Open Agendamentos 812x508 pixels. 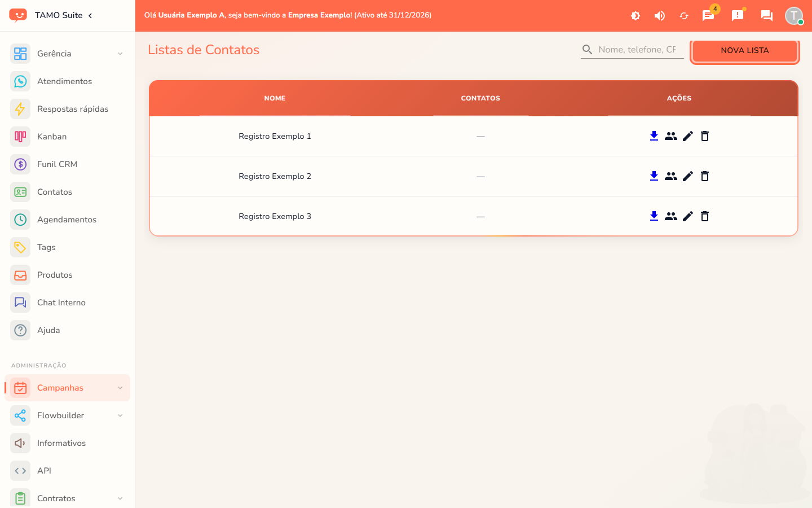pos(68,220)
